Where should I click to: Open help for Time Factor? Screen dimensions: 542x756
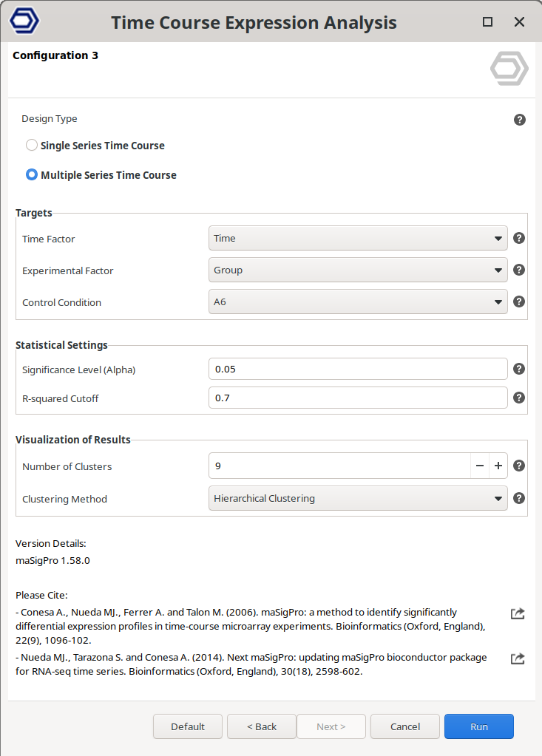tap(519, 238)
